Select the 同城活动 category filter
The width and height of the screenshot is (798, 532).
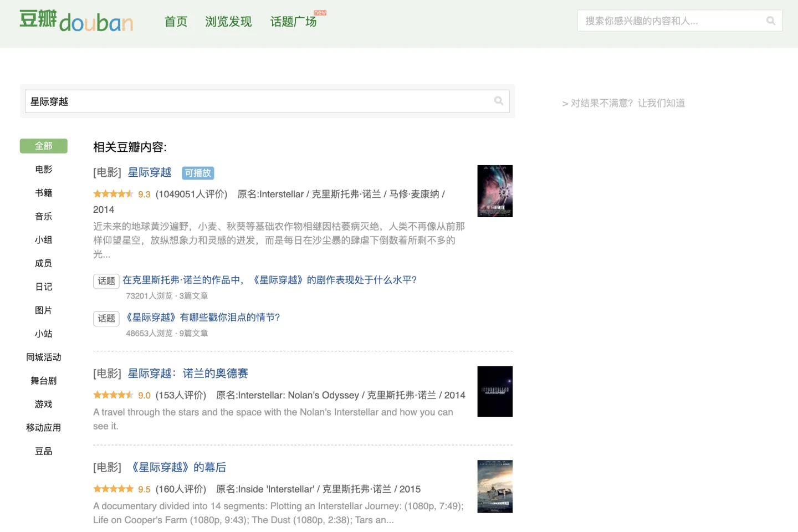point(44,357)
